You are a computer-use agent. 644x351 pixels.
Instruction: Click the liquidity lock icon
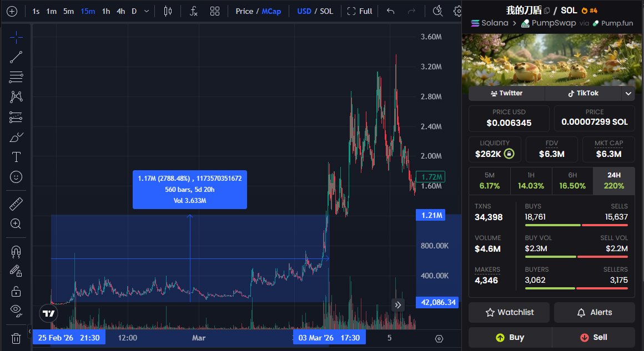[x=509, y=154]
